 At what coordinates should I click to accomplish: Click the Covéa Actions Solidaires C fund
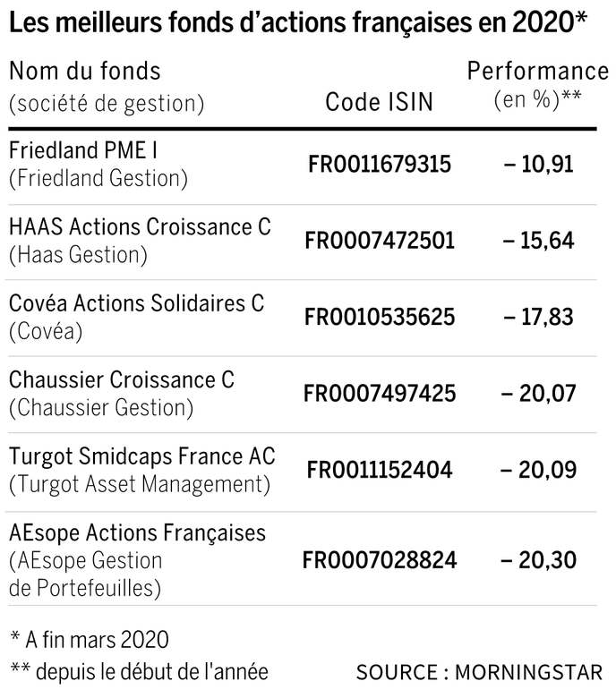click(x=137, y=303)
